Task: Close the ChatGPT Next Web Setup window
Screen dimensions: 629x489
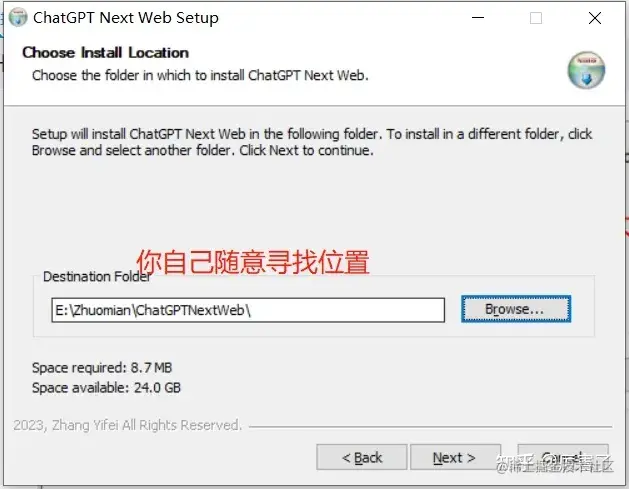Action: [x=595, y=18]
